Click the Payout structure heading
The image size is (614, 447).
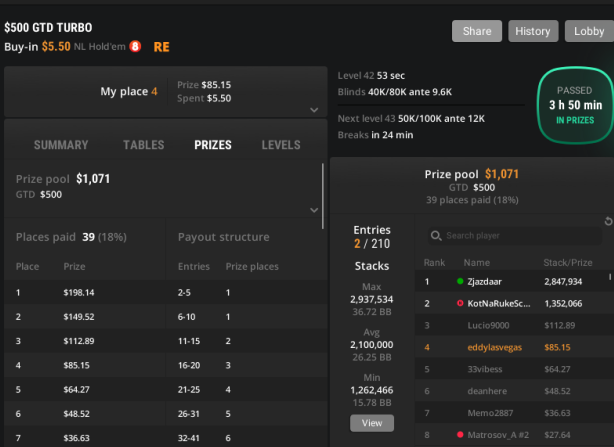tap(224, 237)
